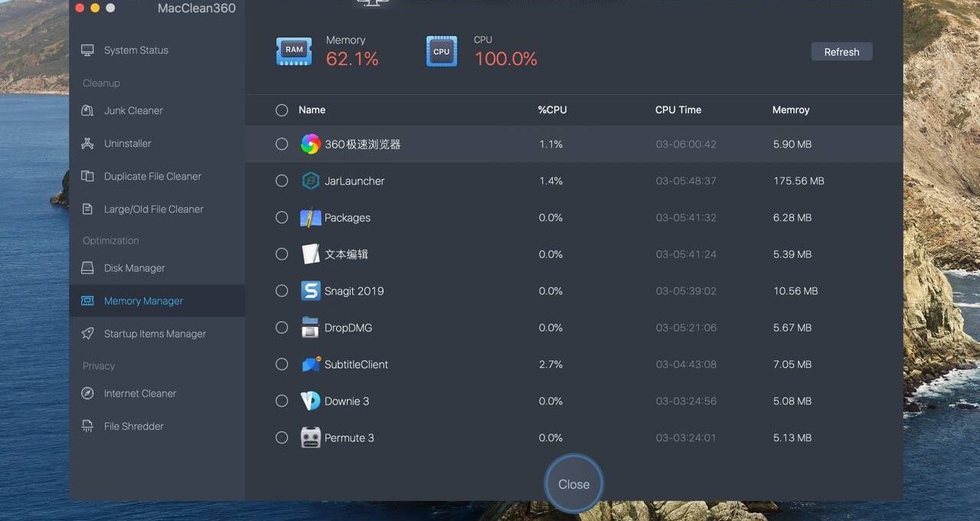Click the 文本编辑 app icon
The image size is (980, 521).
[310, 254]
